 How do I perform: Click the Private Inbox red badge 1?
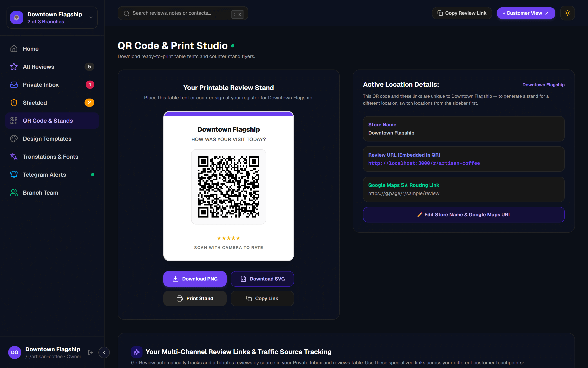point(90,85)
